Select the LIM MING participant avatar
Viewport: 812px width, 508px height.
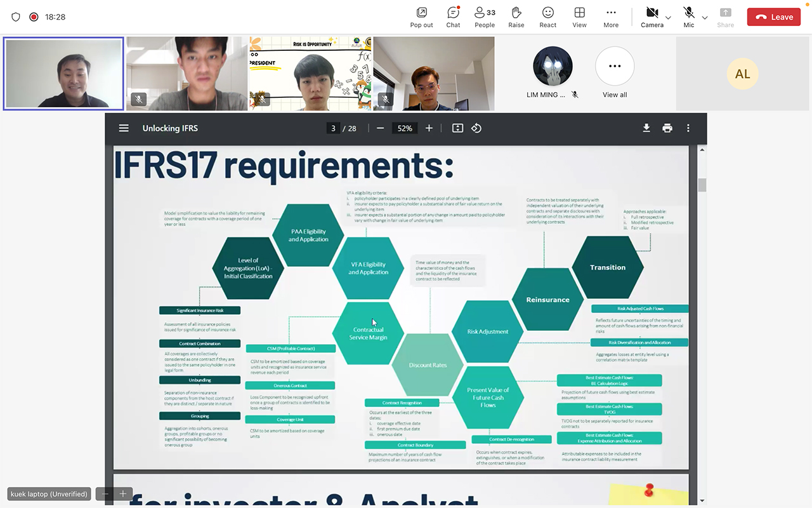point(553,67)
